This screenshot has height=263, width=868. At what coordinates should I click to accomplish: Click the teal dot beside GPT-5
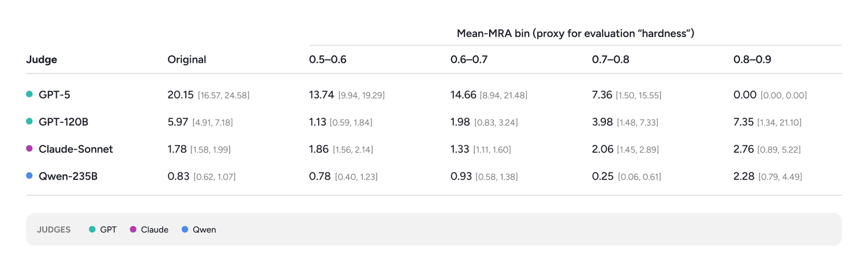click(29, 94)
